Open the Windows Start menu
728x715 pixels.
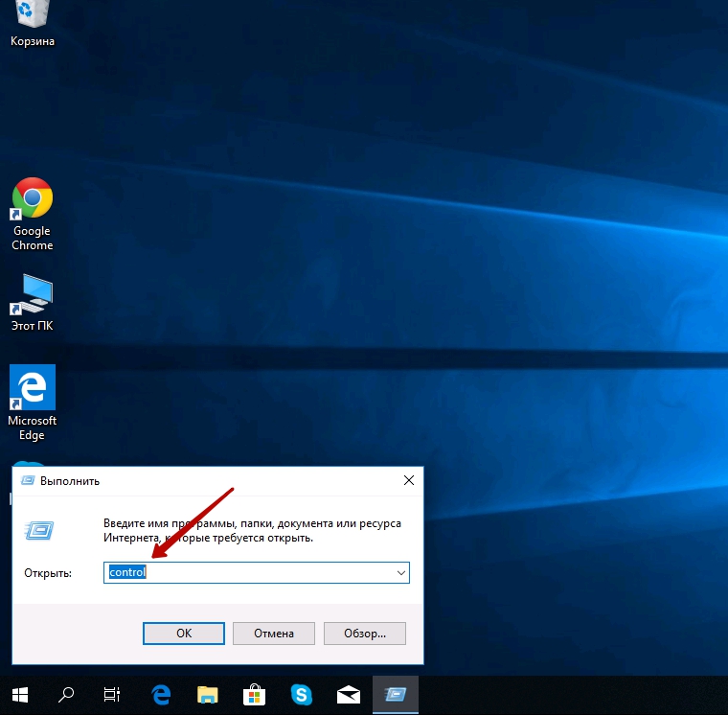point(20,695)
